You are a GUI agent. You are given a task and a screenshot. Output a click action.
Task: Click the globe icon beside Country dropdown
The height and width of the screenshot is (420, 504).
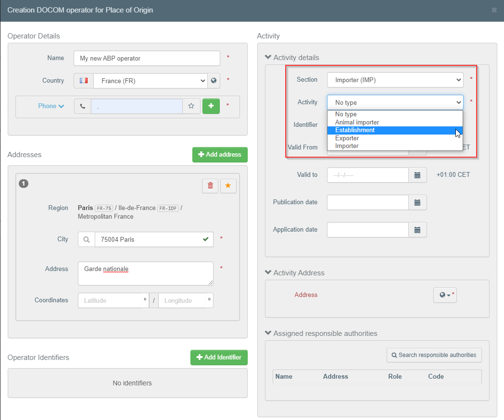pyautogui.click(x=214, y=81)
